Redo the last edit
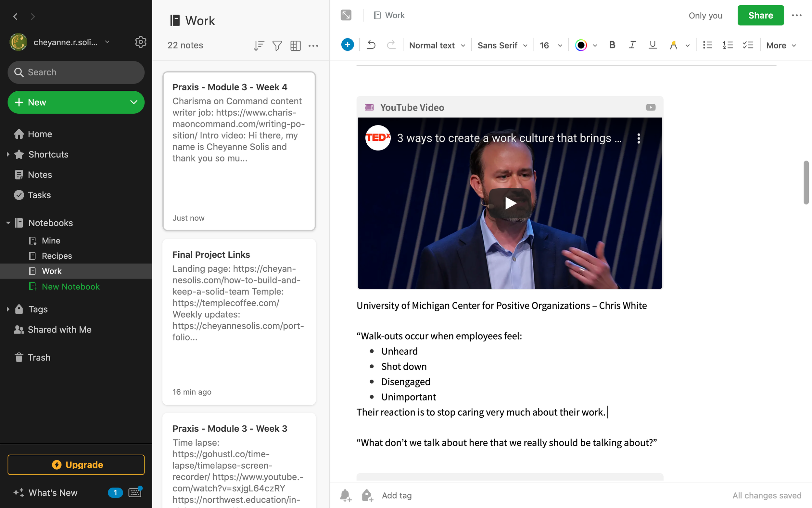Screen dimensions: 812x508 click(391, 45)
